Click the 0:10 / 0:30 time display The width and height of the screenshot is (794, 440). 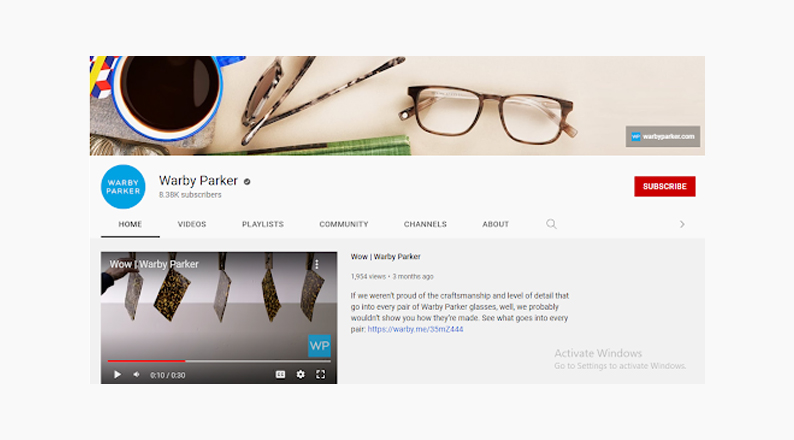[168, 375]
